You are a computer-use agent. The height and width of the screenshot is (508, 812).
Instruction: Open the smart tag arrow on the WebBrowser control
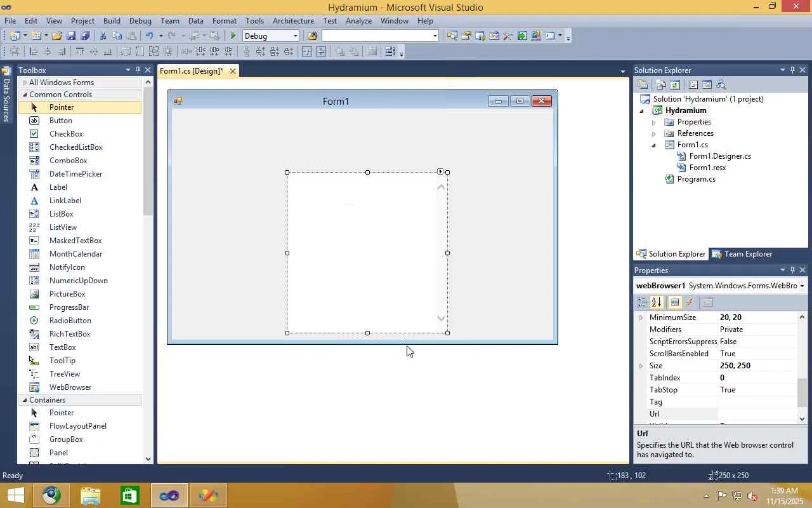440,171
